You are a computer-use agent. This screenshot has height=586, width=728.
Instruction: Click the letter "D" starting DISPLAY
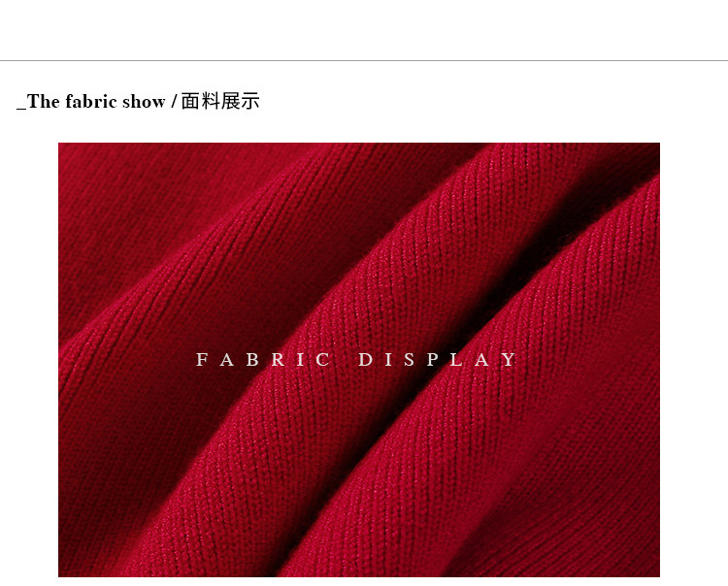coord(366,360)
